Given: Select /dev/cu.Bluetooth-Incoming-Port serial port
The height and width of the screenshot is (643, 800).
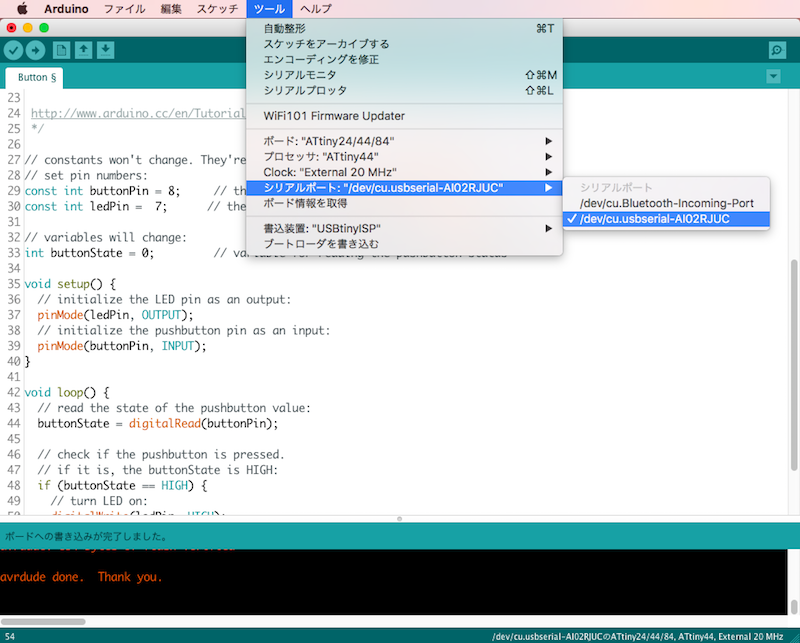Looking at the screenshot, I should [666, 203].
